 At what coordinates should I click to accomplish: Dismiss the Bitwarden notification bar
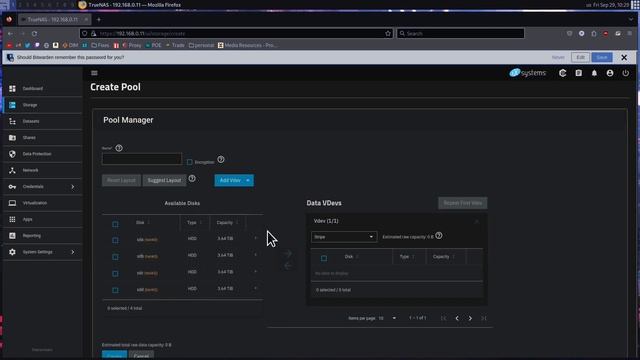(624, 58)
